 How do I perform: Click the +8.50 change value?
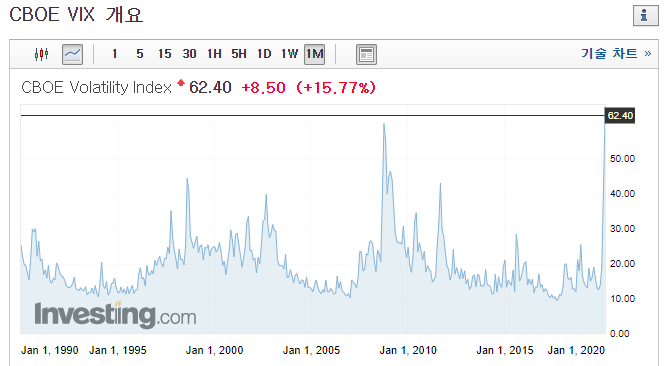(x=263, y=88)
